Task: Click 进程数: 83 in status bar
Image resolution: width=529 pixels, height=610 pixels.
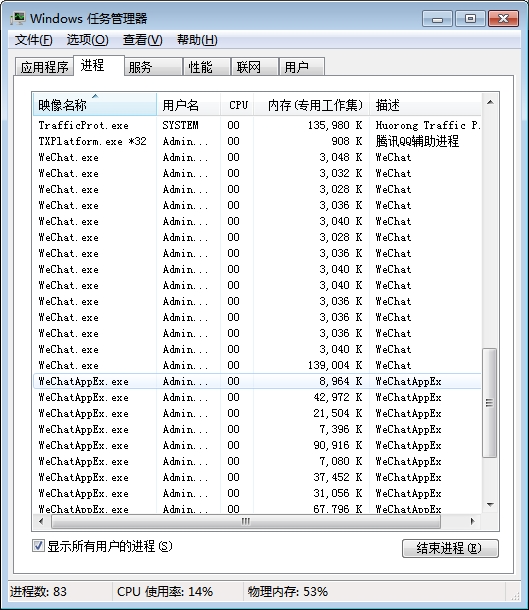Action: [x=38, y=592]
